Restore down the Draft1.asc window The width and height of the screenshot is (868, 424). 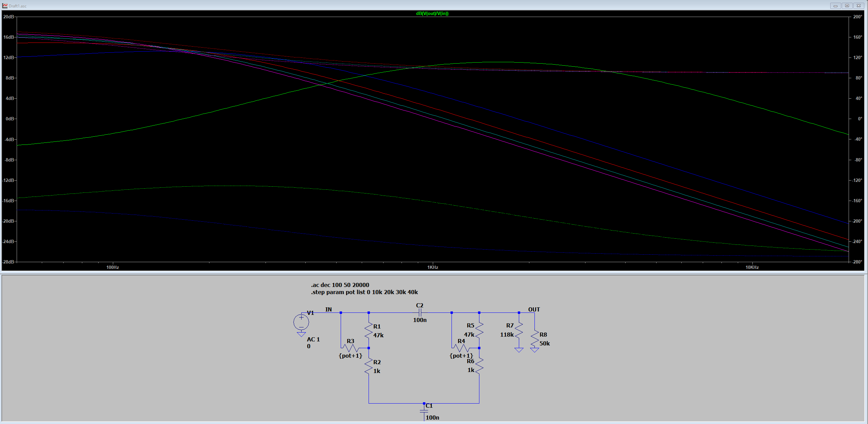click(847, 6)
